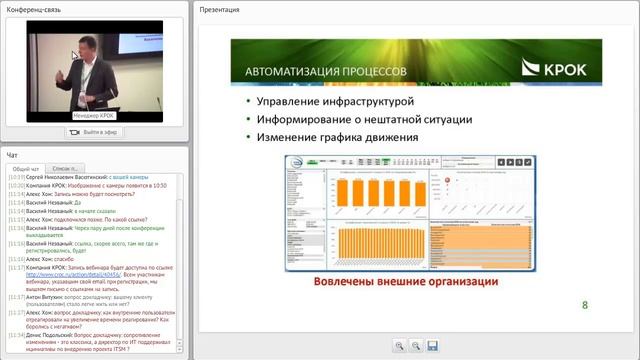The image size is (640, 360).
Task: Click the КРОК logo on the slide header
Action: (554, 67)
